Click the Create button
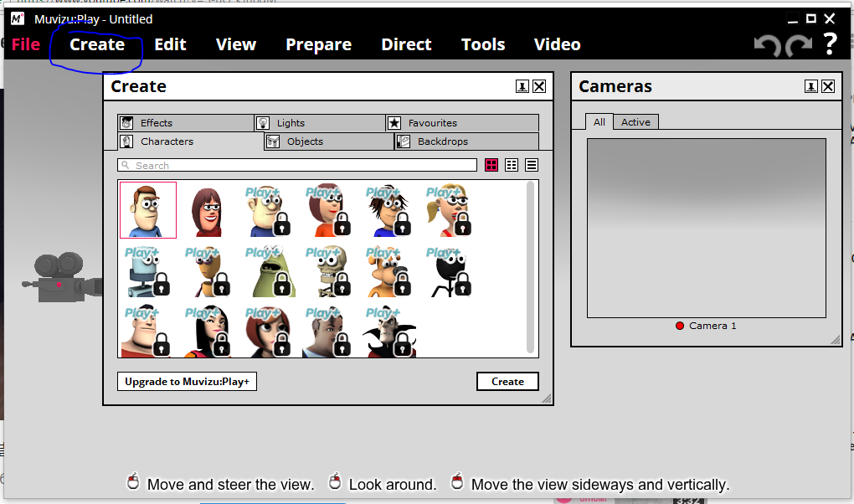The height and width of the screenshot is (504, 854). (507, 382)
